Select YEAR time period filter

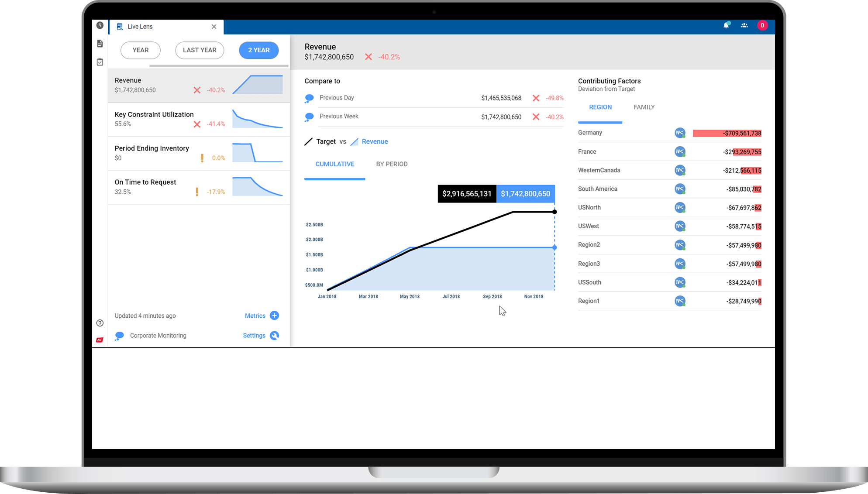(x=140, y=49)
